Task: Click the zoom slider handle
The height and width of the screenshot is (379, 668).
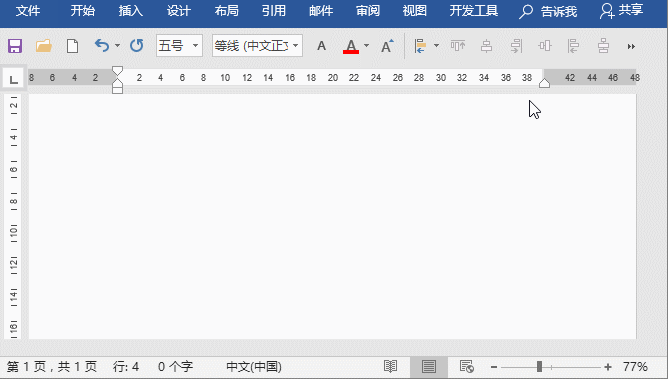Action: click(539, 367)
